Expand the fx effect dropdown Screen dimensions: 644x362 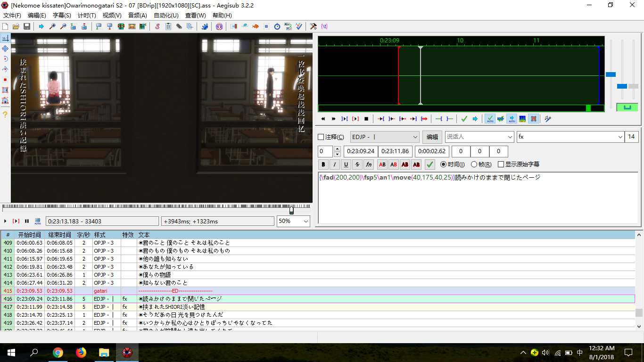(x=620, y=137)
